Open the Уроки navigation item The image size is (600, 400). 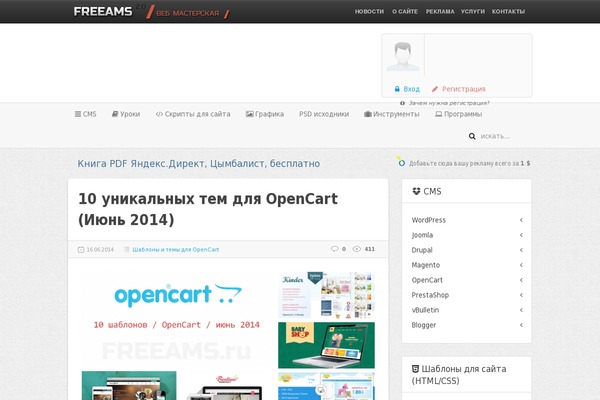130,114
